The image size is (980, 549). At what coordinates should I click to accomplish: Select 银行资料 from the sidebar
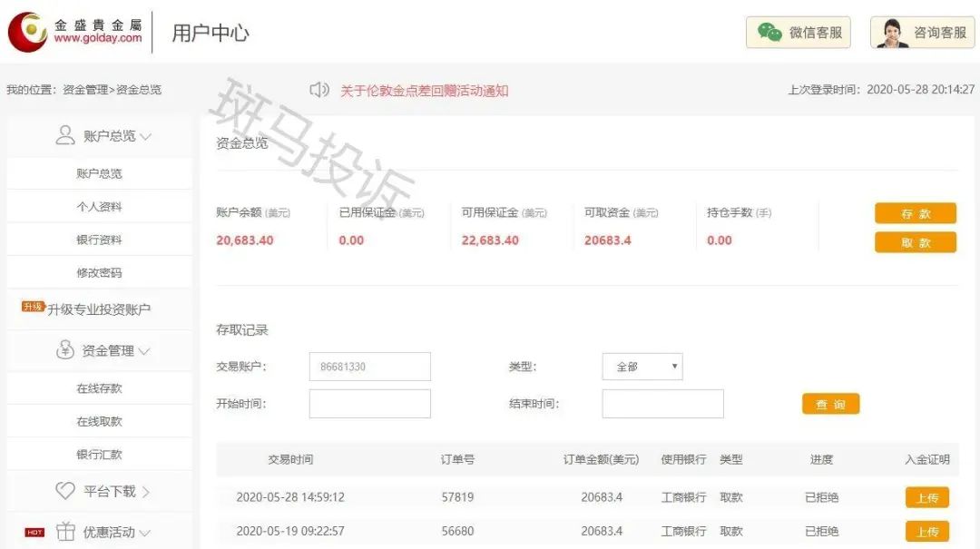click(x=99, y=240)
